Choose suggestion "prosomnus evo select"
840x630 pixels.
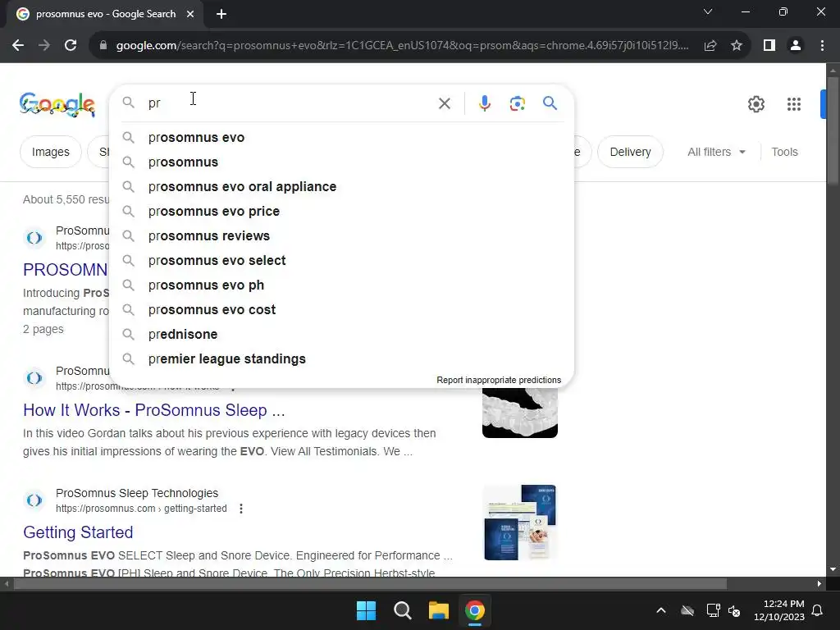[x=342, y=261]
